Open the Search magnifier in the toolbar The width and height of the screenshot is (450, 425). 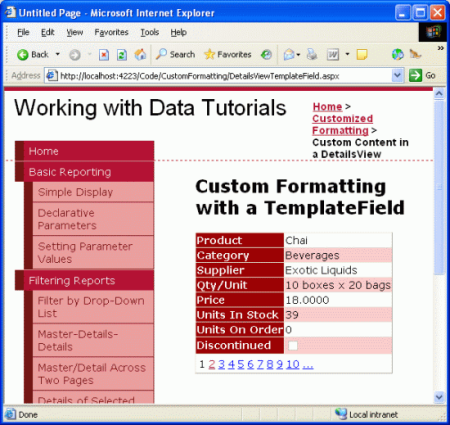(161, 54)
